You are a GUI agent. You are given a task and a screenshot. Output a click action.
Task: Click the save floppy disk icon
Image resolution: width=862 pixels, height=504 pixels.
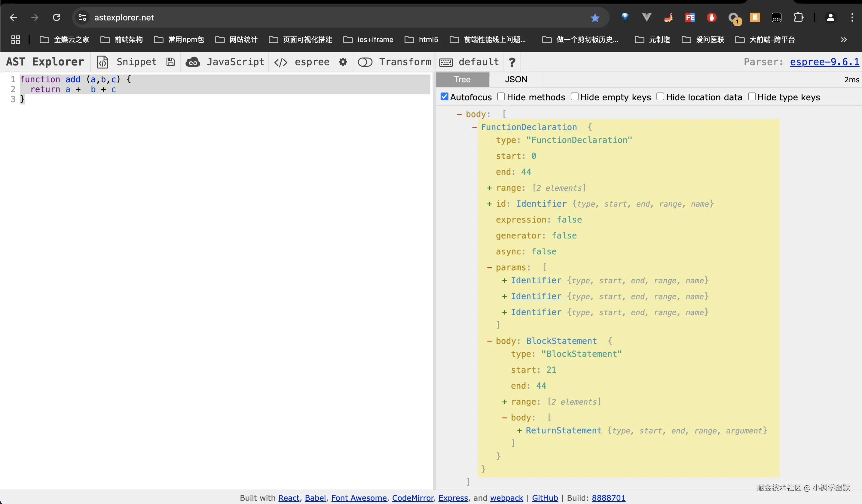170,62
